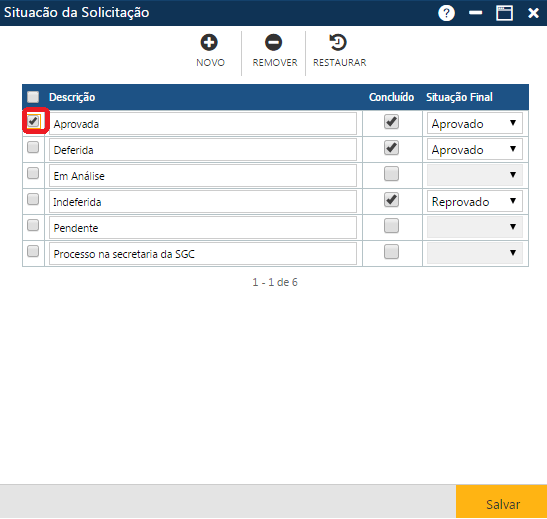The height and width of the screenshot is (519, 547).
Task: Minimize the Situação da Solicitação window
Action: [x=475, y=13]
